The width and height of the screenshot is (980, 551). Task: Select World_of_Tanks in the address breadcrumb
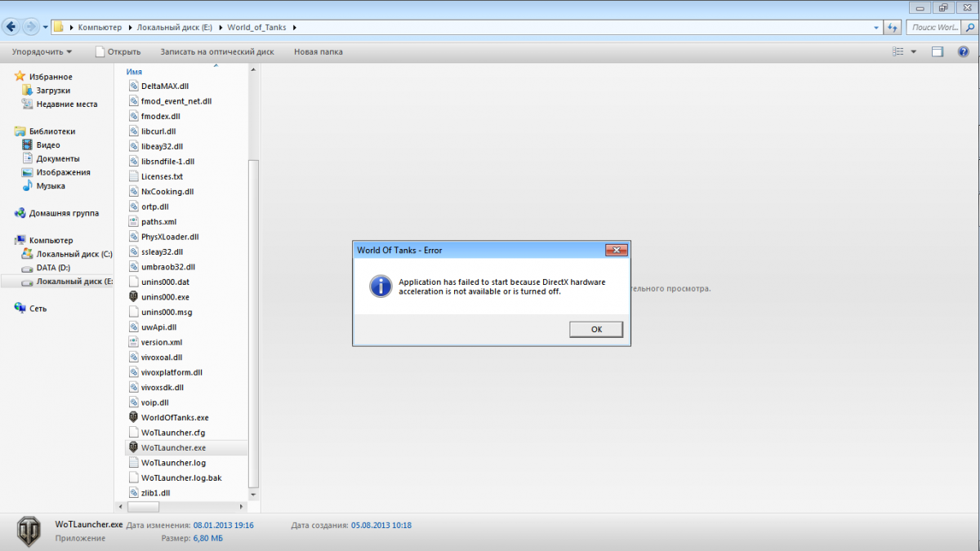256,28
